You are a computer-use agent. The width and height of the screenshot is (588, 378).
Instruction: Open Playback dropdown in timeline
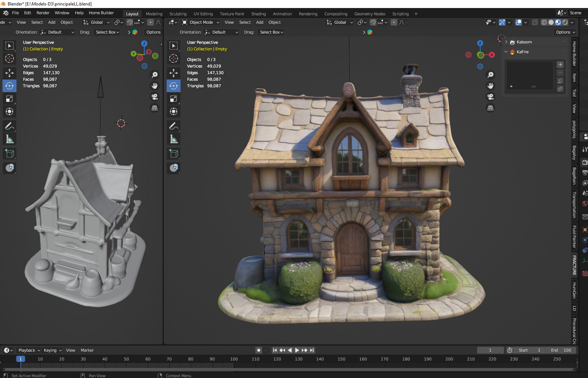point(29,350)
